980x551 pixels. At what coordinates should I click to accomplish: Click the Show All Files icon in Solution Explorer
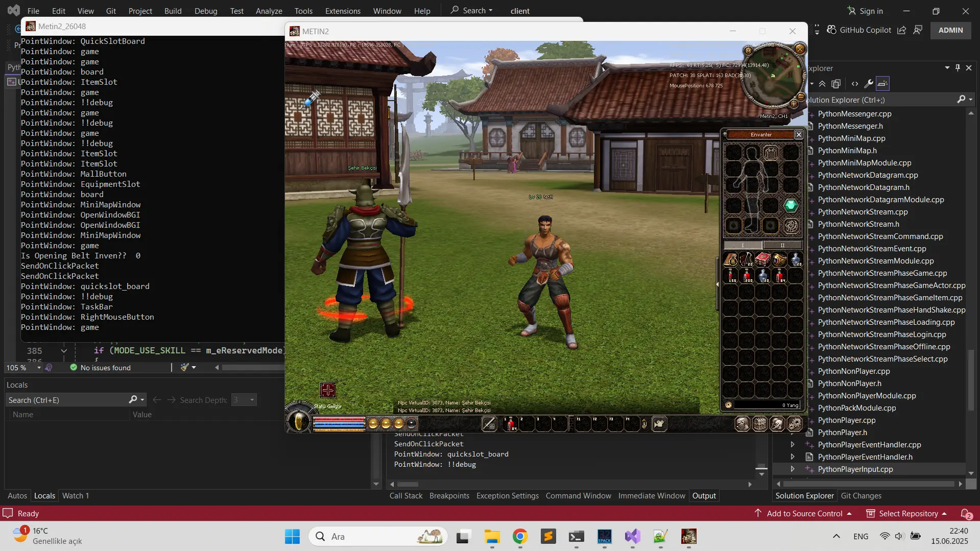pos(836,84)
